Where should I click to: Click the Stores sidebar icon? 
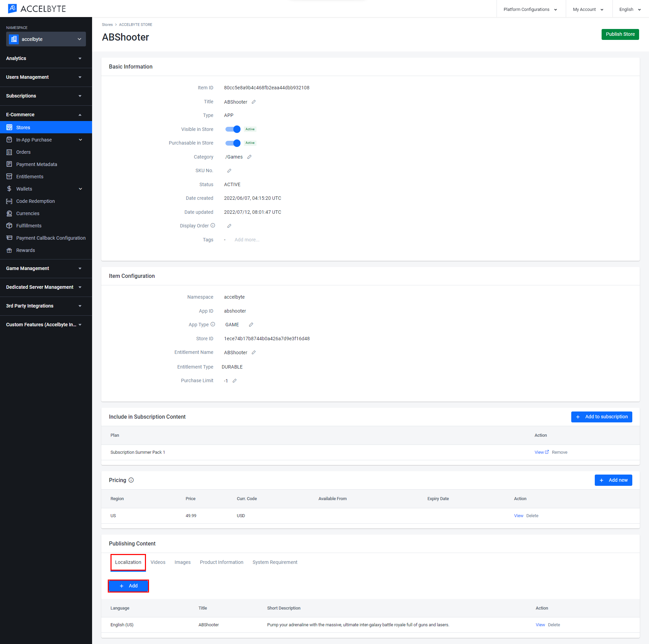(9, 128)
